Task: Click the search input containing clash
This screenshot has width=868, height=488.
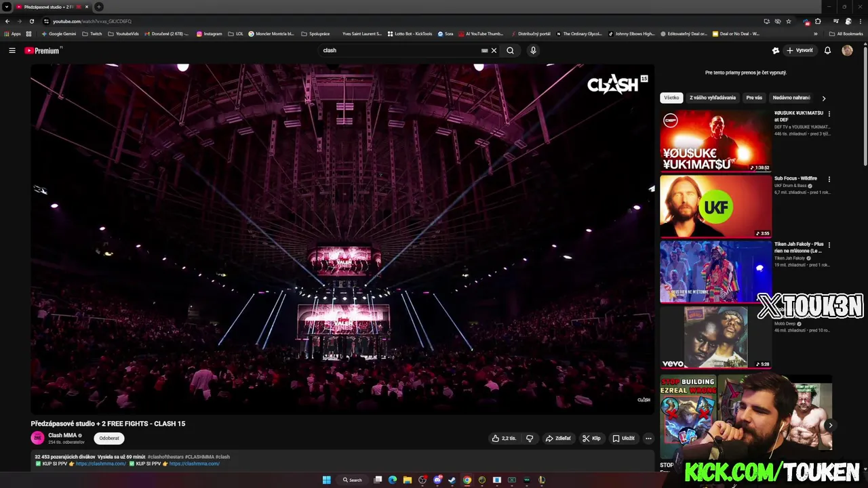Action: 400,50
